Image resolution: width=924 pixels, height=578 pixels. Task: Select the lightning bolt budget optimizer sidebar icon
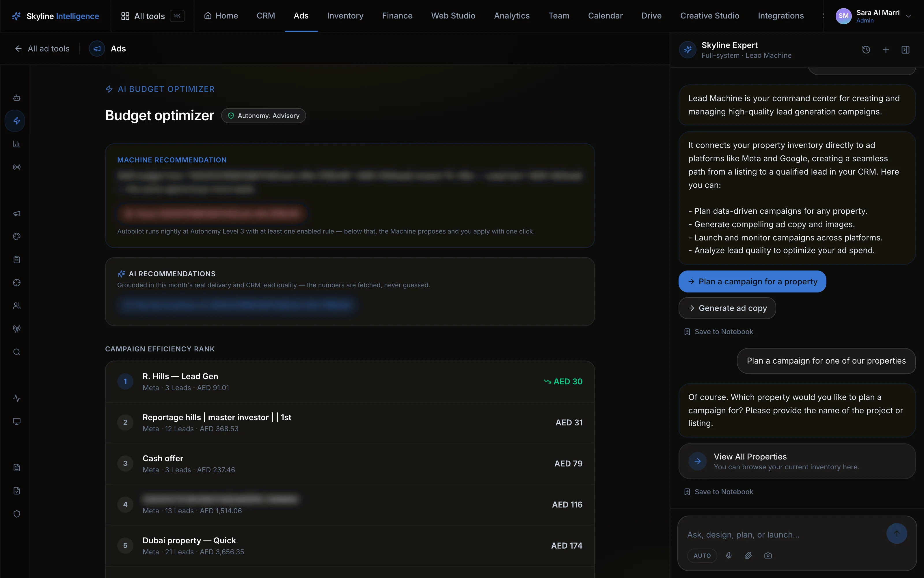15,121
